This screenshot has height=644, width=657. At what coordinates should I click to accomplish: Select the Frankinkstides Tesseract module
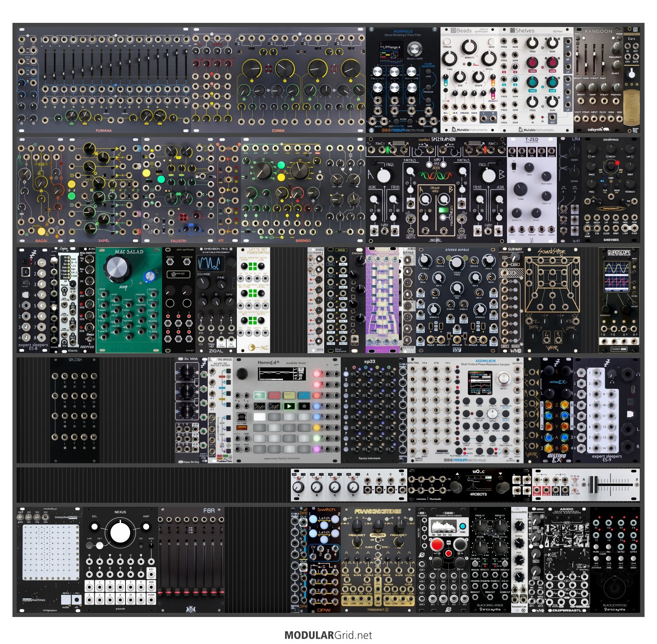(378, 560)
